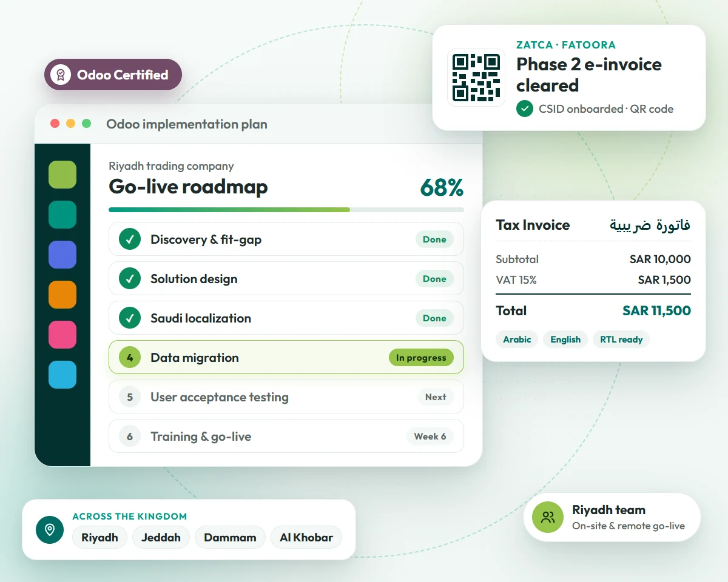Click the Odoo Certified ribbon badge icon
Image resolution: width=728 pixels, height=582 pixels.
click(x=60, y=75)
